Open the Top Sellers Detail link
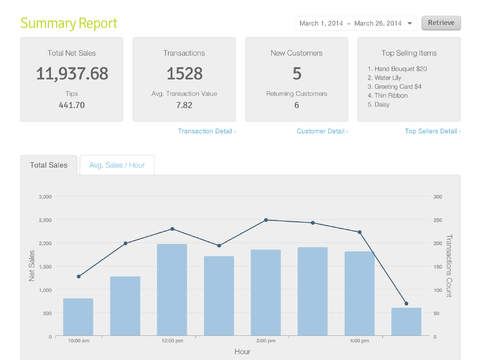The height and width of the screenshot is (360, 480). coord(433,131)
